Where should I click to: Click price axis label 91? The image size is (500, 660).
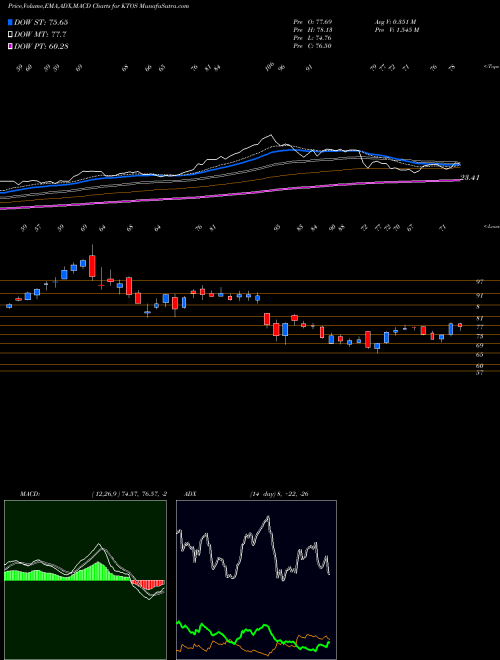(479, 296)
